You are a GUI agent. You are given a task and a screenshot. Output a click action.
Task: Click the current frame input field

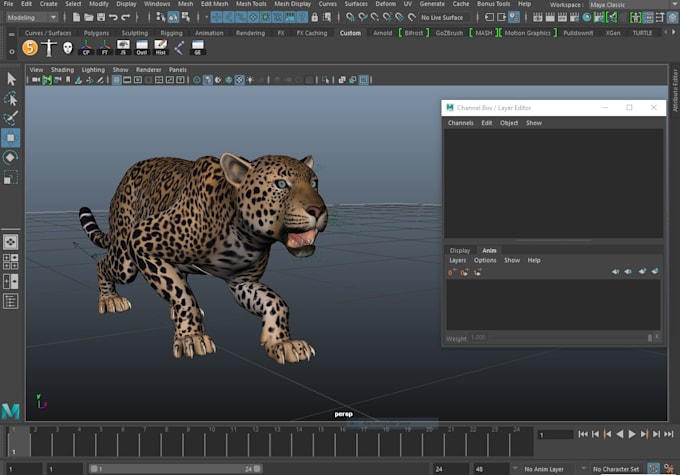pos(556,435)
